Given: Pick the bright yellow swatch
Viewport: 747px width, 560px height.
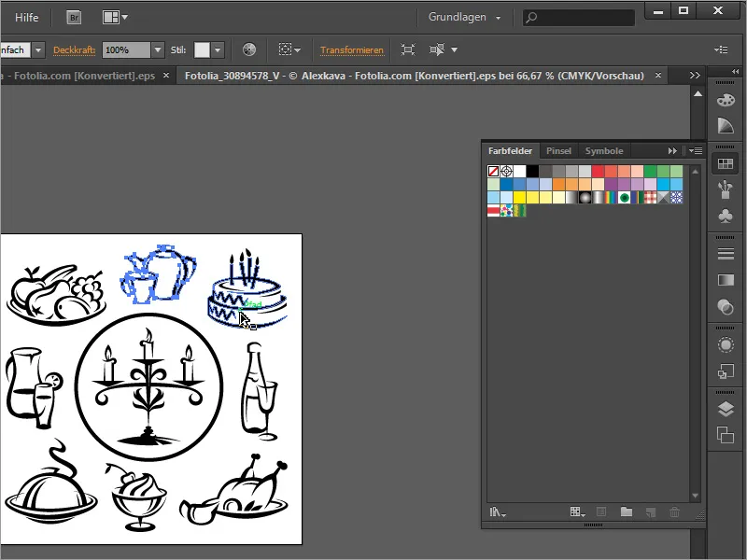Looking at the screenshot, I should click(x=520, y=197).
